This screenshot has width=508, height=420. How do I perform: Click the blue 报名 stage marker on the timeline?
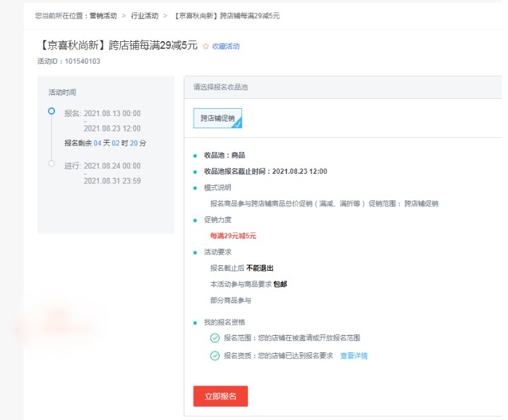[x=51, y=111]
